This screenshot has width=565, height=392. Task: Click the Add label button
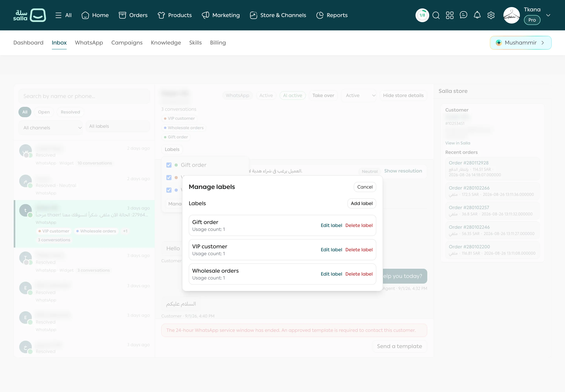pos(362,204)
